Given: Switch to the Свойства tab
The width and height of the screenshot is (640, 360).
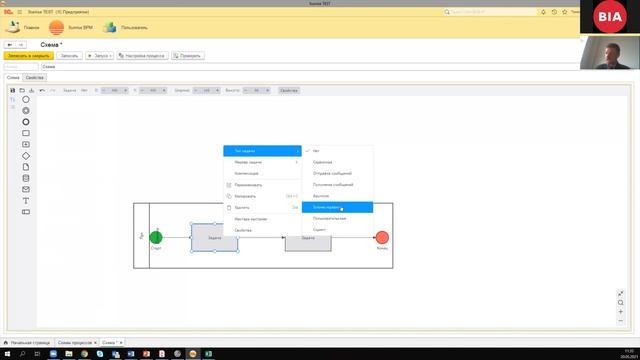Looking at the screenshot, I should coord(34,78).
